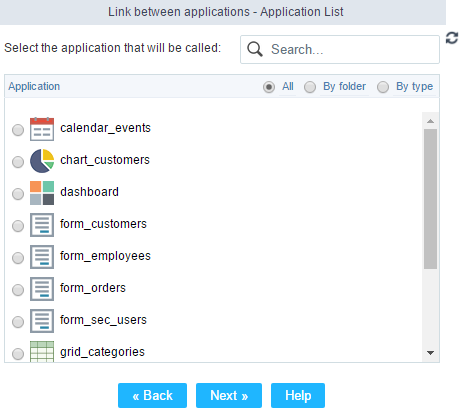This screenshot has height=415, width=460.
Task: Select the dashboard radio button
Action: click(18, 194)
